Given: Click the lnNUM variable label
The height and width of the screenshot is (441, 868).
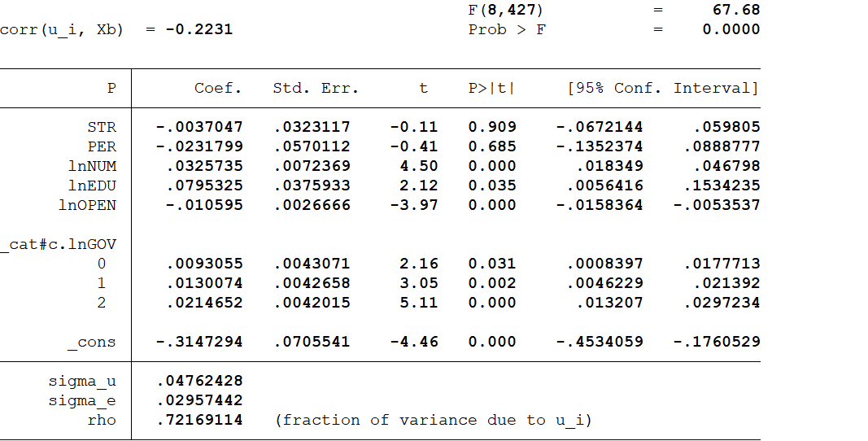Looking at the screenshot, I should point(92,166).
